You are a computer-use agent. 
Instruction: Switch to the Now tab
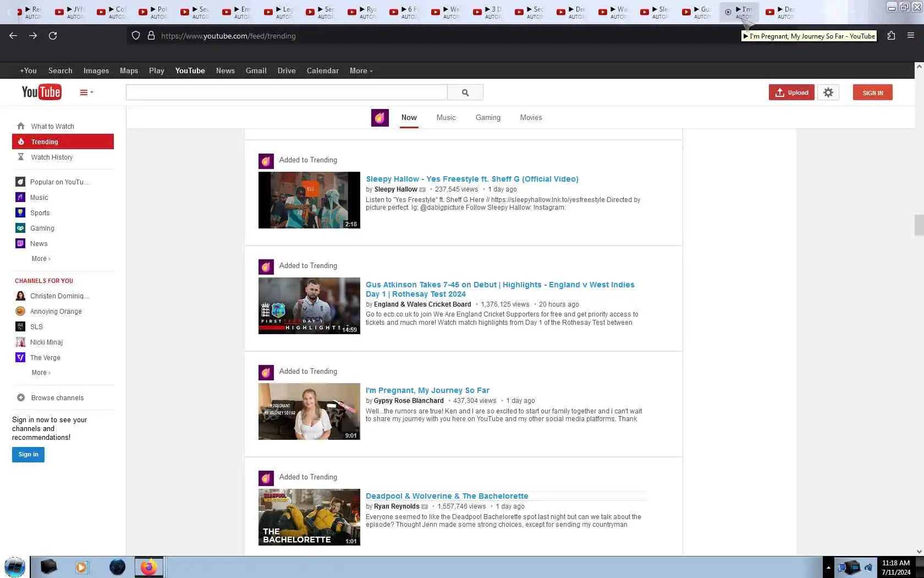point(409,118)
